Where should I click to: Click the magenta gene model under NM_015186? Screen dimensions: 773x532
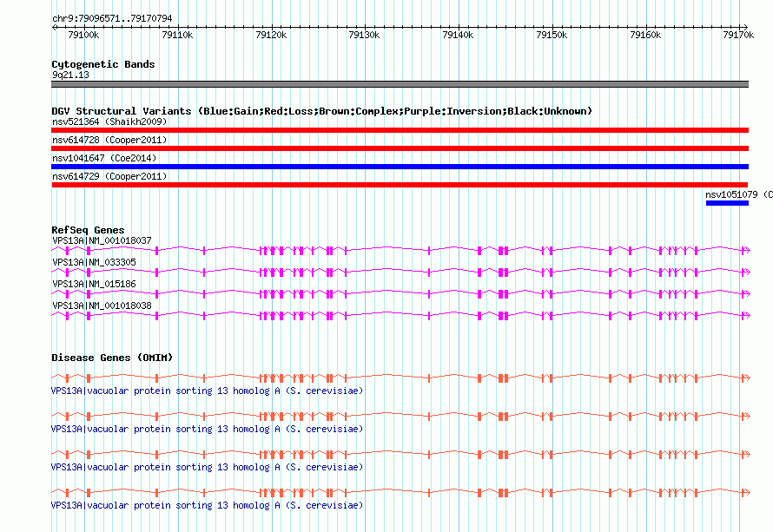(x=400, y=293)
